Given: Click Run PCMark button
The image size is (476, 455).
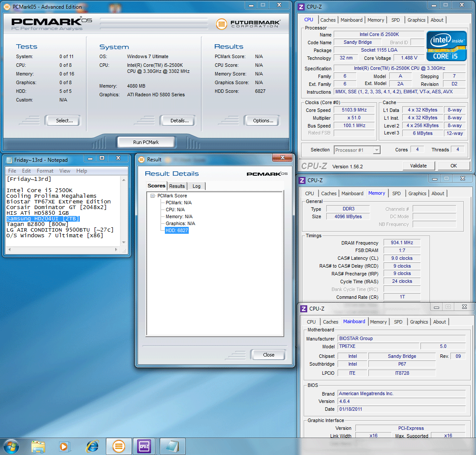Looking at the screenshot, I should click(146, 142).
